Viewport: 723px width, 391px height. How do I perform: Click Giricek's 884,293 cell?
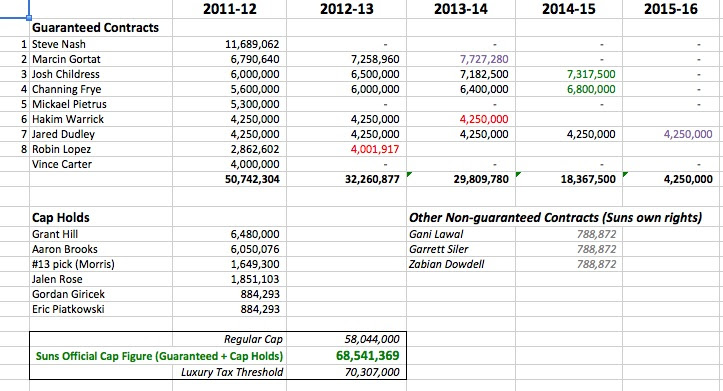tap(229, 294)
